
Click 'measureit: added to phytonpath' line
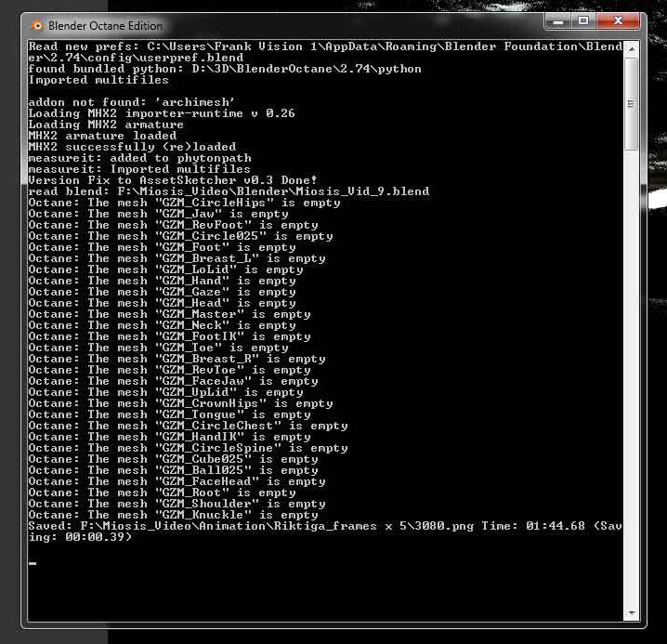click(x=139, y=158)
